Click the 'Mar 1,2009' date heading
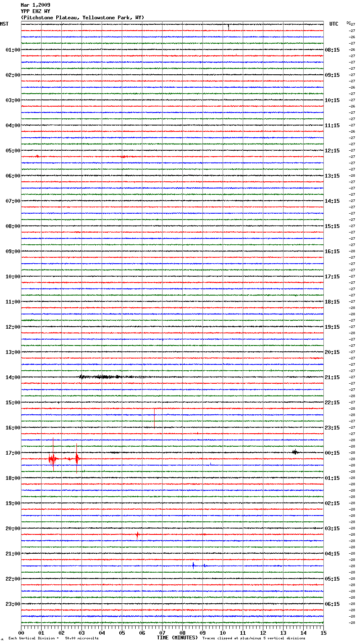This screenshot has width=357, height=644. tap(35, 5)
